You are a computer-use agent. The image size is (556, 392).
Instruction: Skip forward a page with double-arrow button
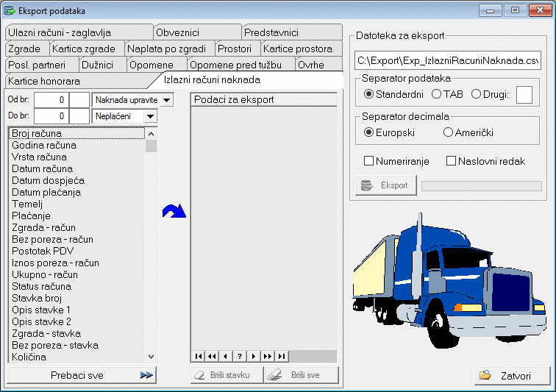[x=267, y=356]
